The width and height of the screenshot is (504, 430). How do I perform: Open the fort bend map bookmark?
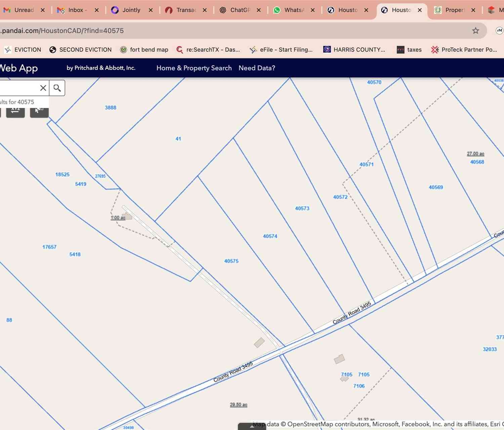coord(144,50)
